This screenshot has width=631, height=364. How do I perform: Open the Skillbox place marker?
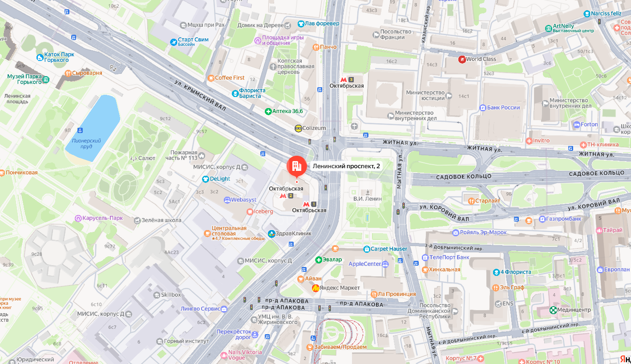(157, 295)
